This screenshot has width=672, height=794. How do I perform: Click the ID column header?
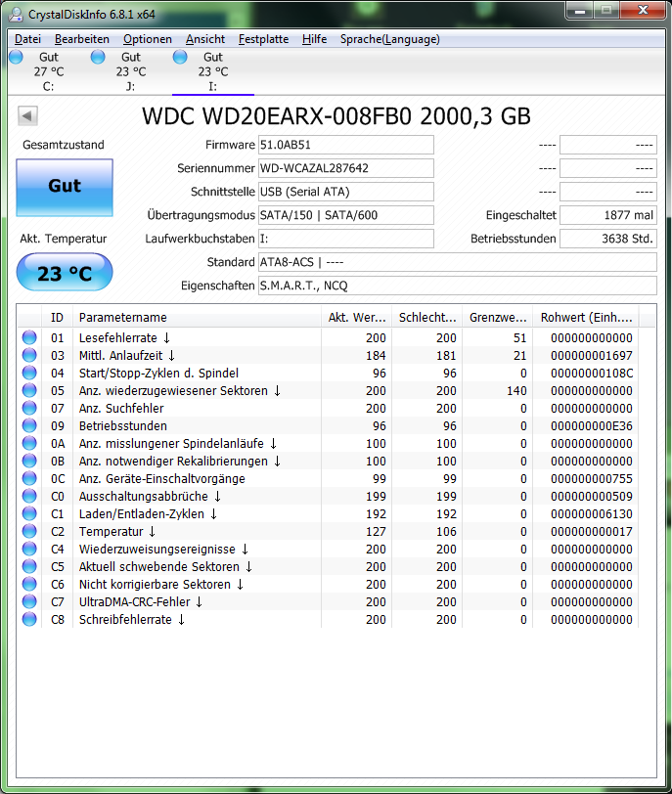coord(57,318)
